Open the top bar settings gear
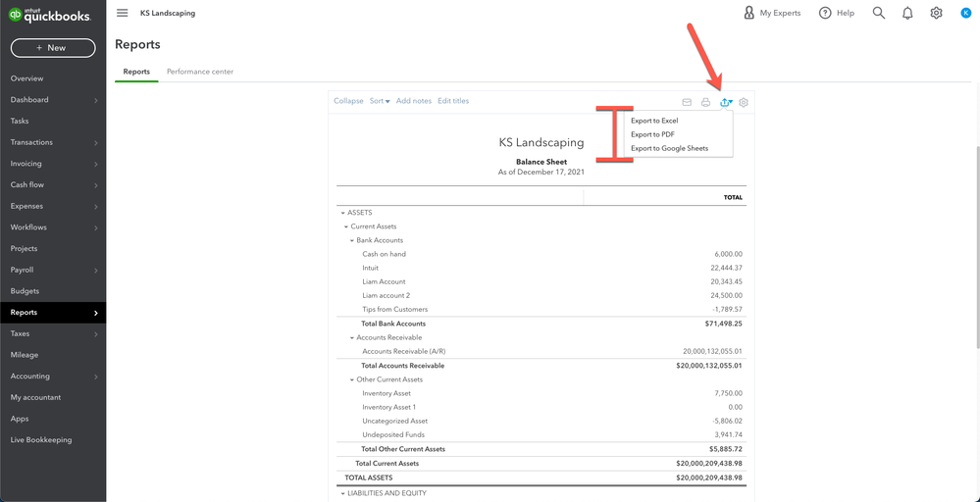980x502 pixels. [936, 13]
